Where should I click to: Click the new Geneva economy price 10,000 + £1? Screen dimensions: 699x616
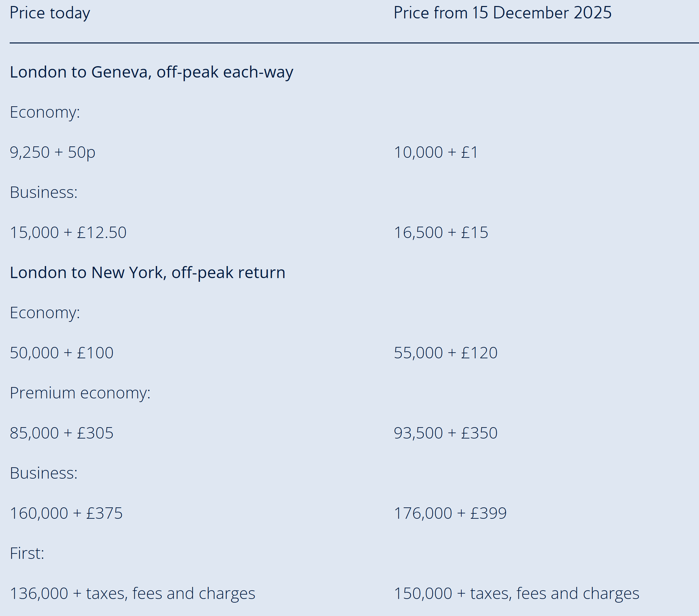(x=436, y=152)
